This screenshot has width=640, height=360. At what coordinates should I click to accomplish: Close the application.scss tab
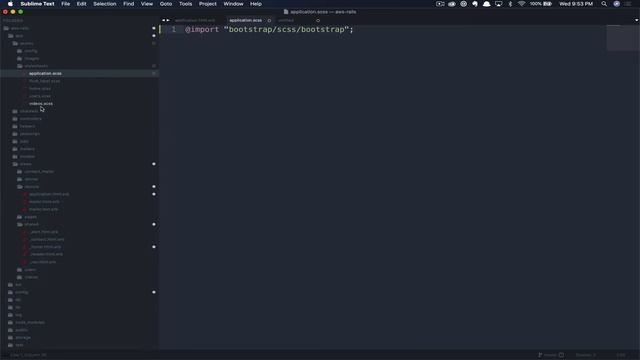[x=269, y=20]
